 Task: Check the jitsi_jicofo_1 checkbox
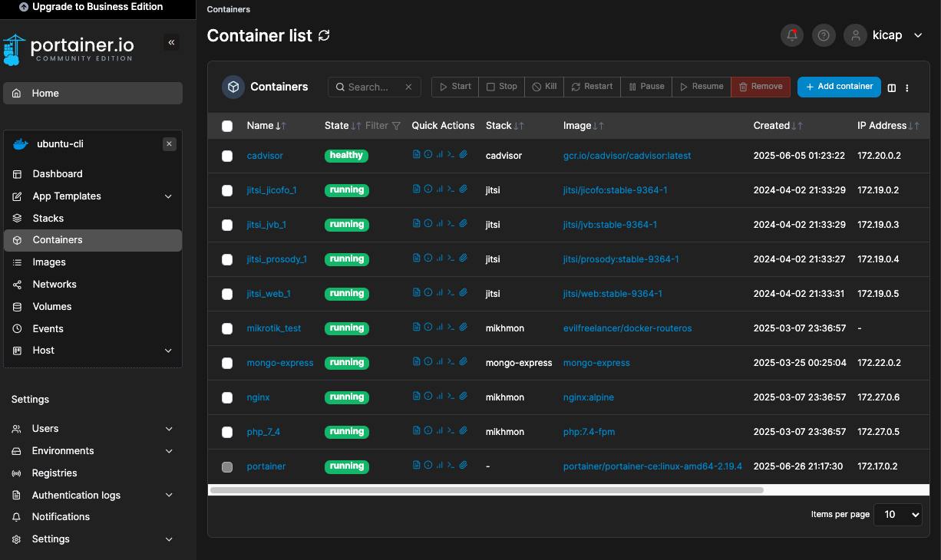(227, 190)
